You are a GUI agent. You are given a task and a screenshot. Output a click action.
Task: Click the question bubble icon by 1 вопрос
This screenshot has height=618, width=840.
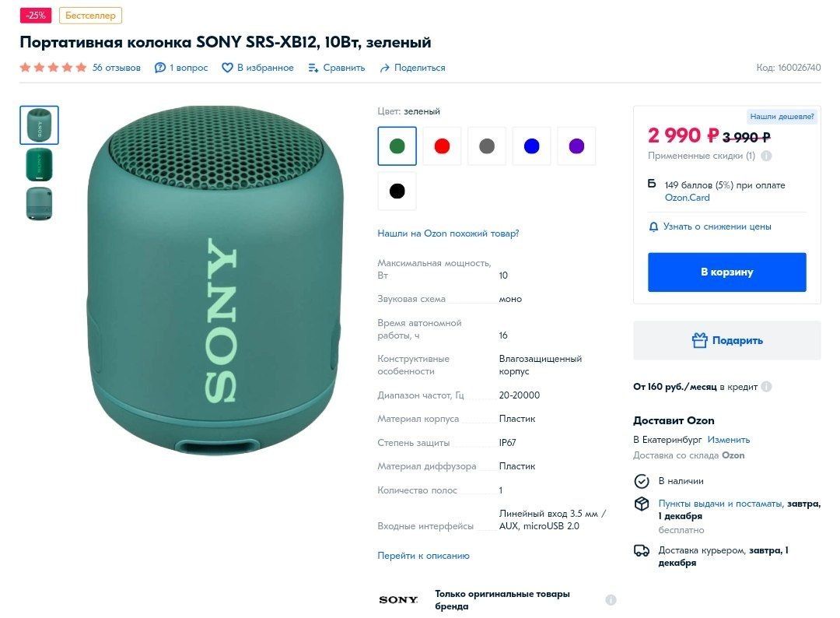[x=160, y=68]
